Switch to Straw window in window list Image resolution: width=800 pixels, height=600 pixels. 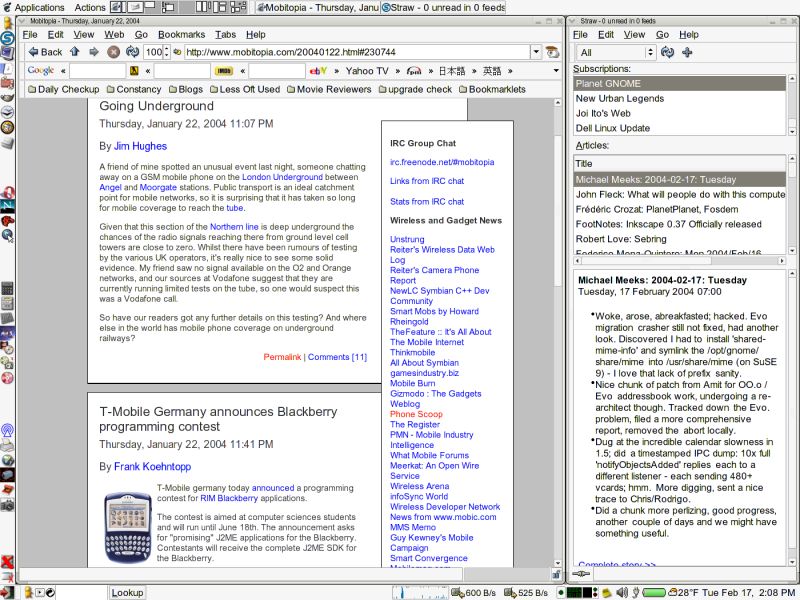tap(443, 7)
